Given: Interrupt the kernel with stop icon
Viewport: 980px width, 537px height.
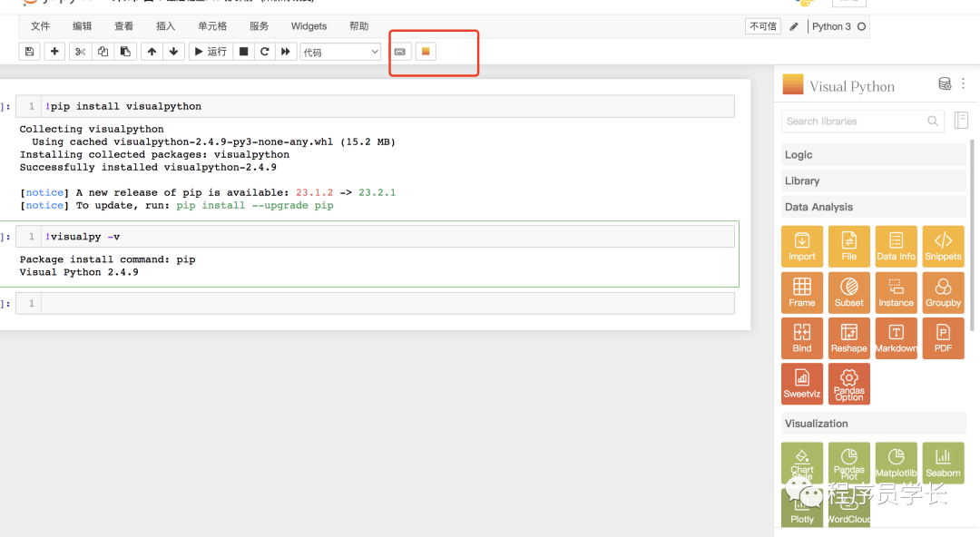Looking at the screenshot, I should point(244,52).
